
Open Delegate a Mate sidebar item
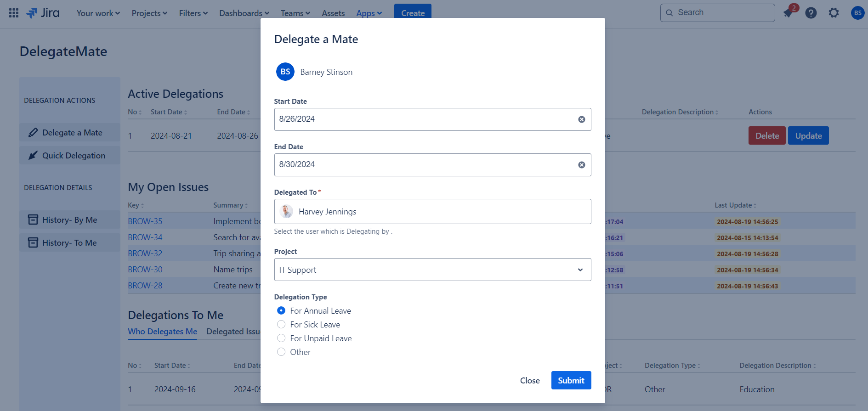point(70,133)
